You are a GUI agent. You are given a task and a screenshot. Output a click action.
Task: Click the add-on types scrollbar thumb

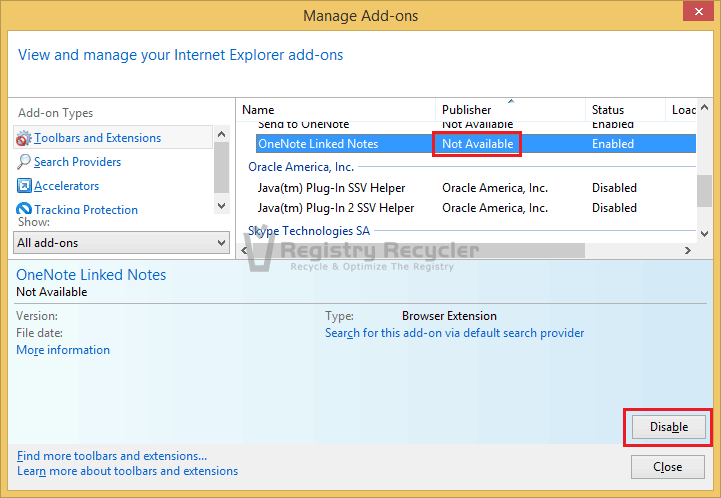pos(221,167)
